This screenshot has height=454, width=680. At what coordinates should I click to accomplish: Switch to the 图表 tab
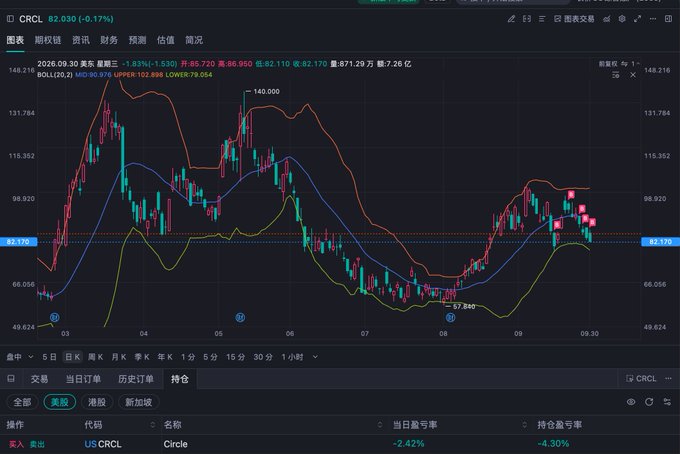(15, 40)
